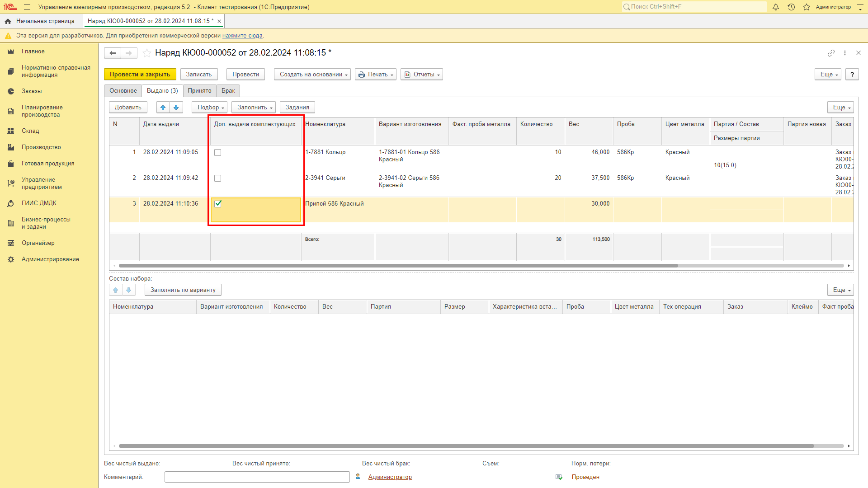Switch to Основное tab
The height and width of the screenshot is (488, 868).
(123, 91)
